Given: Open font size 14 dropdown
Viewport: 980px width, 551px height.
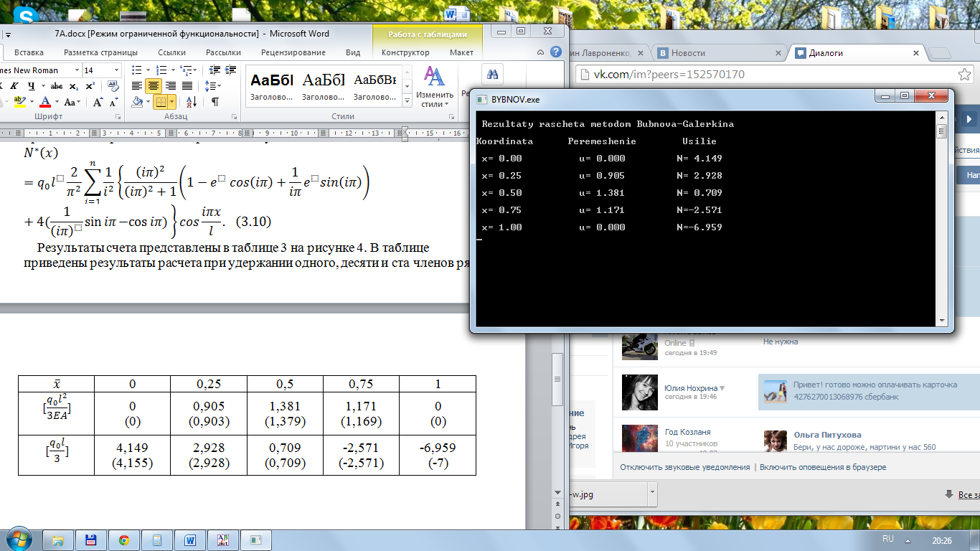Looking at the screenshot, I should coord(116,70).
